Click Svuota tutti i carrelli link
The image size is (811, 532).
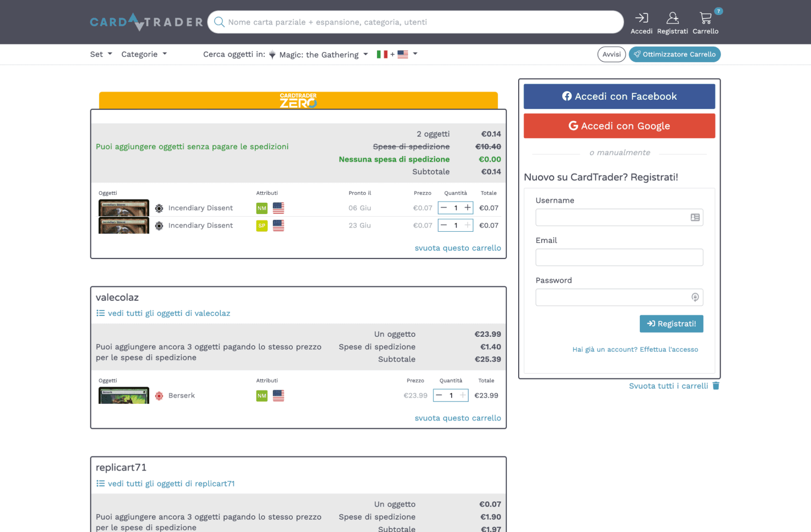[x=668, y=386]
